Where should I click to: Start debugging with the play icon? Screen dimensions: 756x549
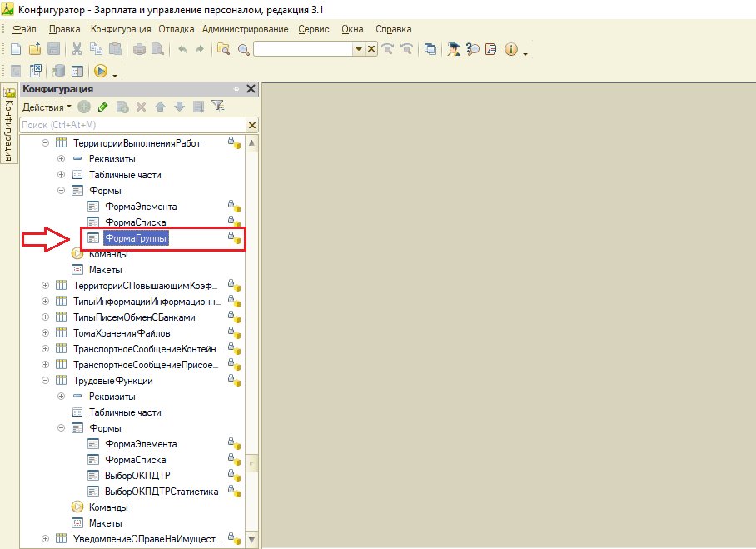click(x=100, y=71)
